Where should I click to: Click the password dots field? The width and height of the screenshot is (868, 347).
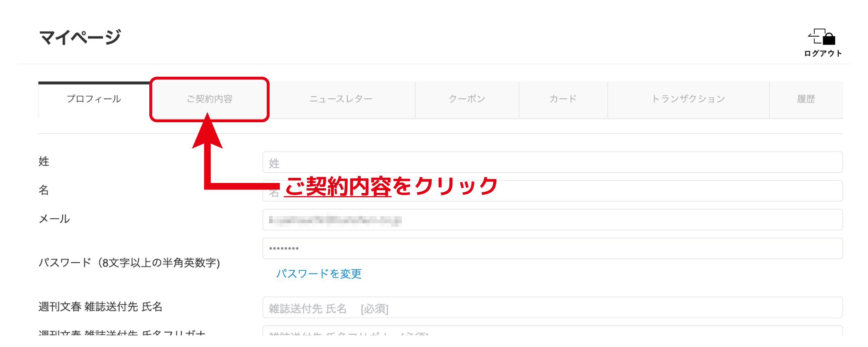(x=552, y=249)
